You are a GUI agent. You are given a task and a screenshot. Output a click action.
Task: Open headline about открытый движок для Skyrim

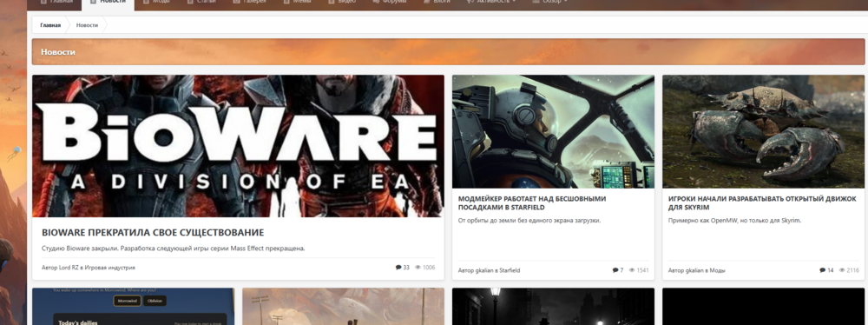pos(762,203)
